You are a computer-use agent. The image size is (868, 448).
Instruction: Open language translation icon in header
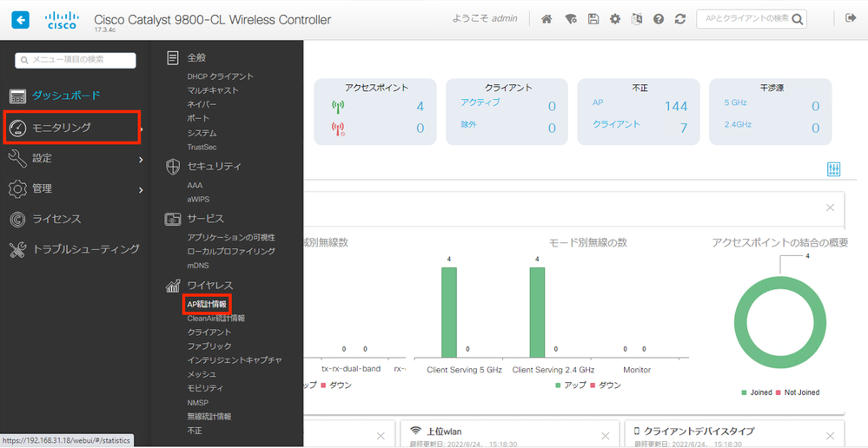click(x=637, y=19)
